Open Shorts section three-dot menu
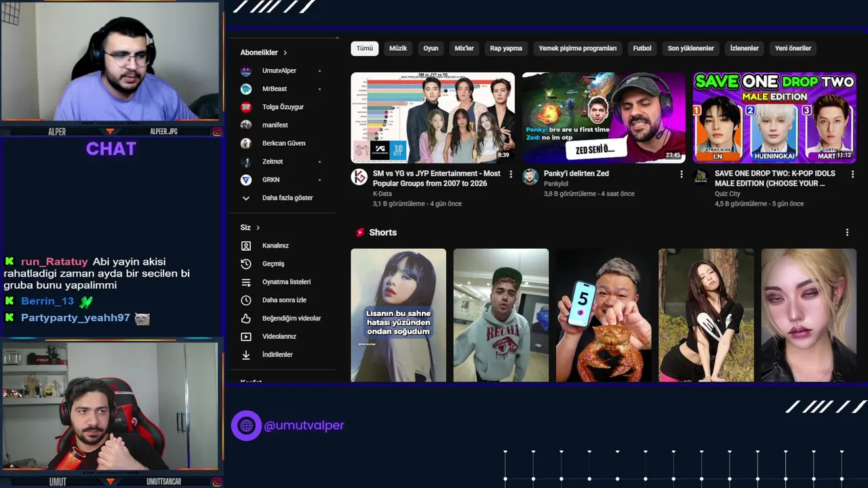This screenshot has height=488, width=868. 847,232
